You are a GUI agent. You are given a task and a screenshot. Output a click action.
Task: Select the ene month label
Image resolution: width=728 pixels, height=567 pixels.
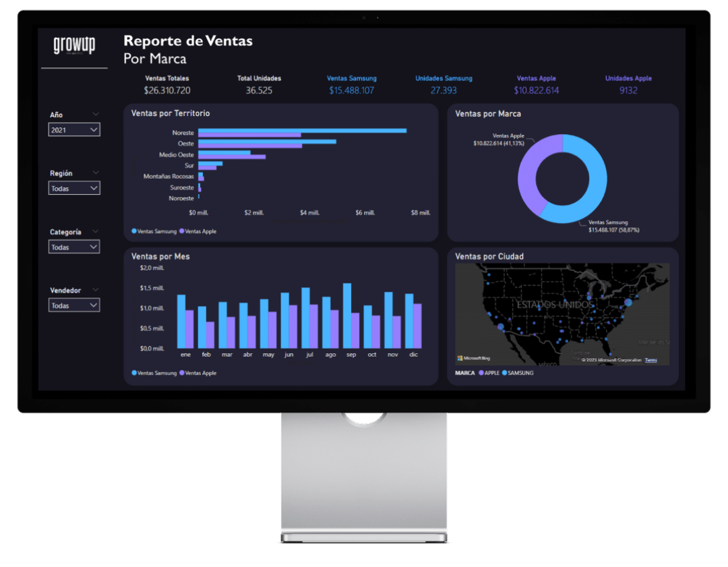click(186, 355)
